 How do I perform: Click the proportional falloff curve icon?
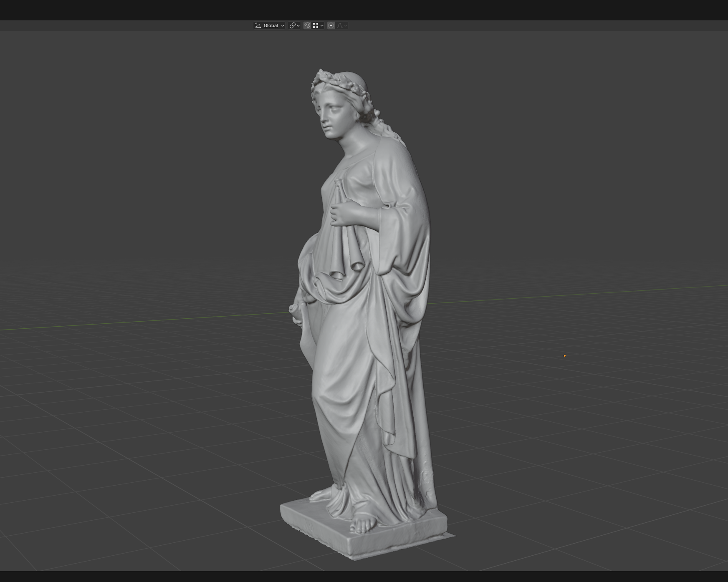pos(340,25)
